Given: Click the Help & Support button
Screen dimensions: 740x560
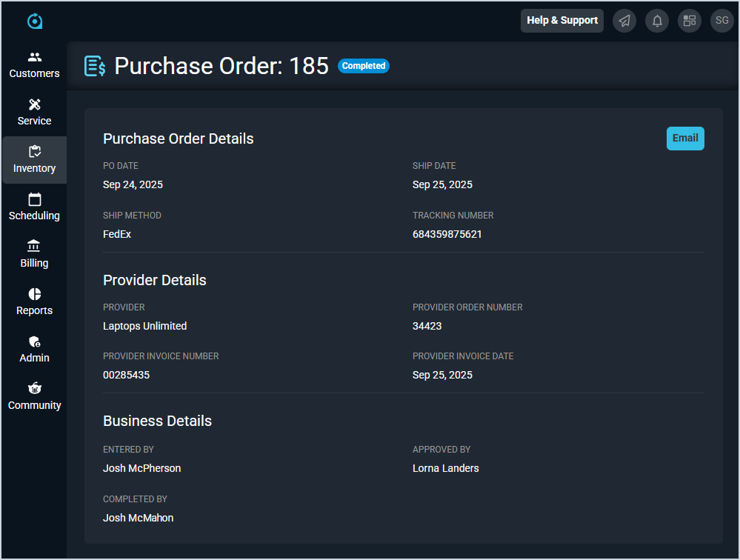Looking at the screenshot, I should (562, 21).
